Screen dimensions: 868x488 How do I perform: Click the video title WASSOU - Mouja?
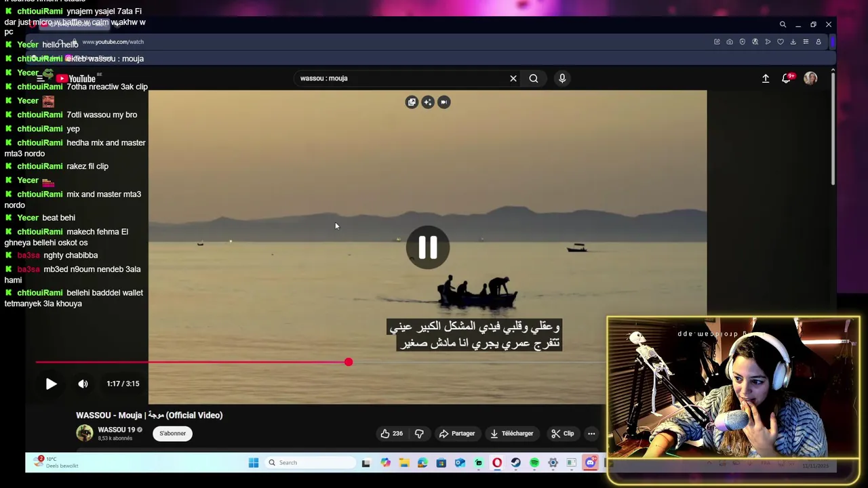point(149,415)
